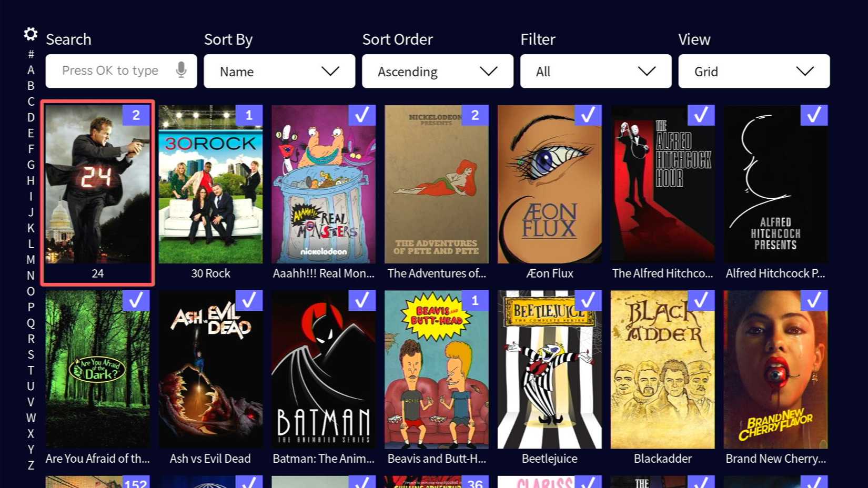Toggle watched checkmark on Alfred Hitchcock Presents
Image resolution: width=868 pixels, height=488 pixels.
pyautogui.click(x=814, y=115)
